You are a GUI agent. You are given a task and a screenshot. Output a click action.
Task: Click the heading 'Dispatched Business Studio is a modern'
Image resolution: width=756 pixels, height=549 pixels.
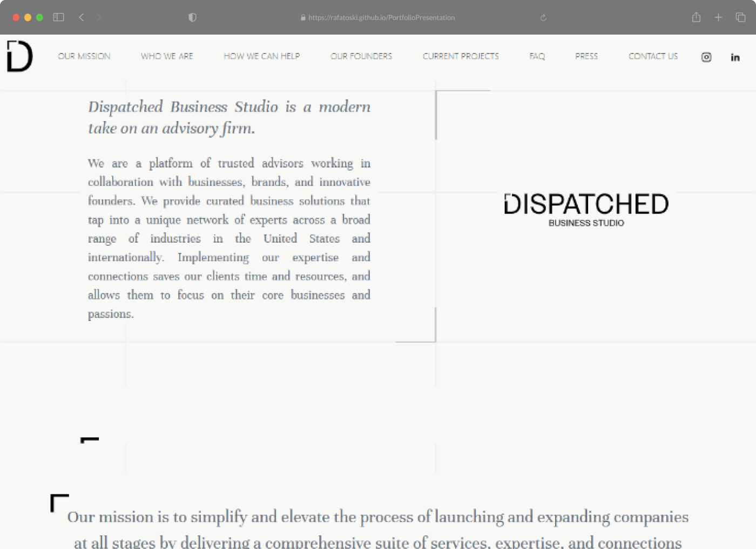229,107
